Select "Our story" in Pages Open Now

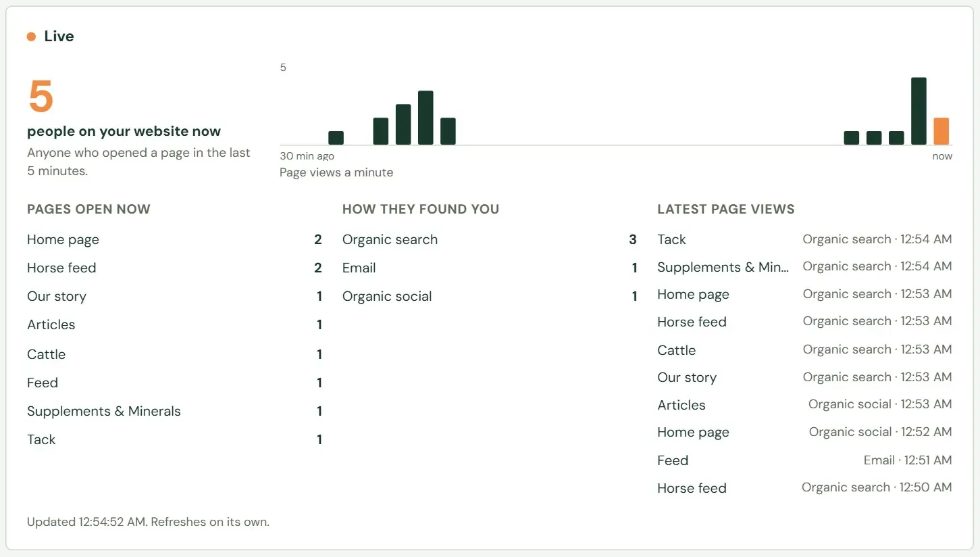[57, 297]
